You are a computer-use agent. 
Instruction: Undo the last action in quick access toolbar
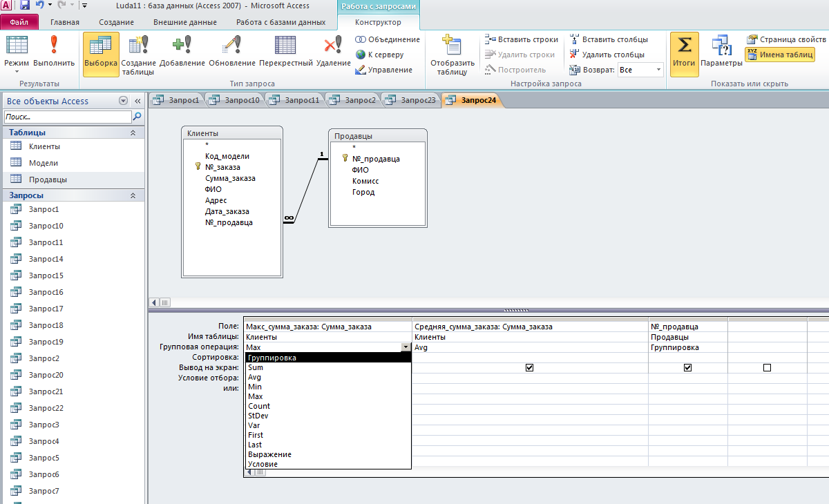[x=40, y=6]
